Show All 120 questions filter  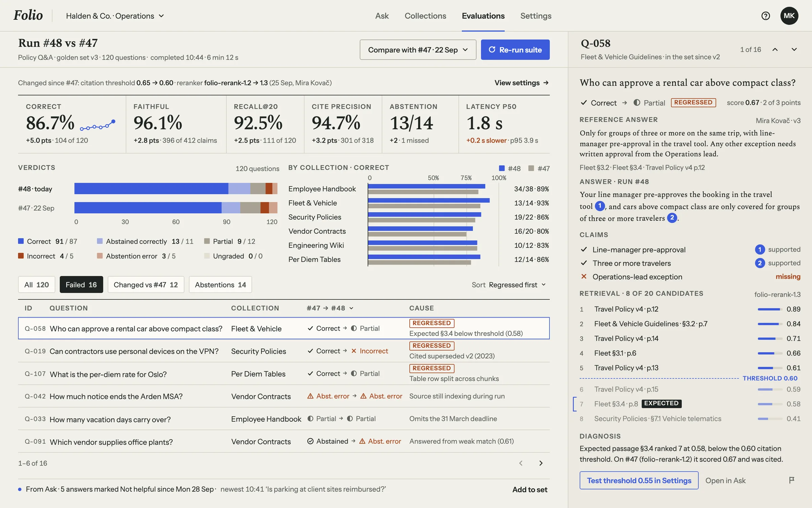tap(37, 285)
